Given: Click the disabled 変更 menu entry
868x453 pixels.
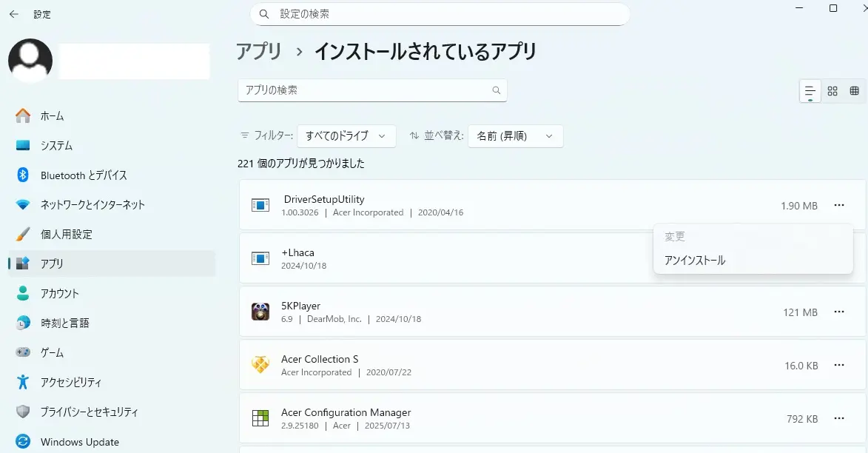Looking at the screenshot, I should 753,236.
